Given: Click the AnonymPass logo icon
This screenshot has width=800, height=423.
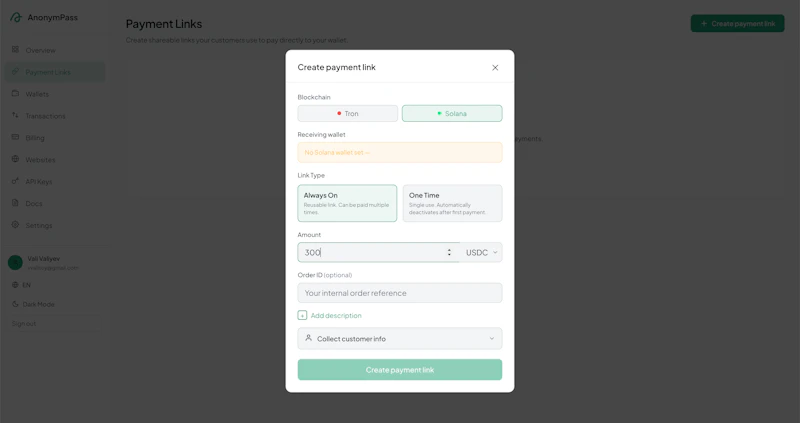Looking at the screenshot, I should [x=16, y=17].
